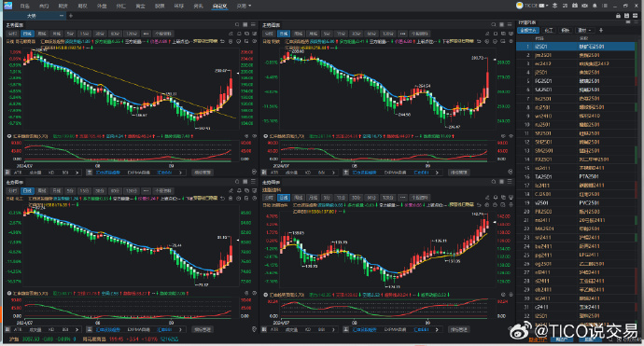Open search in the top-right chart panel
644x346 pixels.
coord(494,25)
